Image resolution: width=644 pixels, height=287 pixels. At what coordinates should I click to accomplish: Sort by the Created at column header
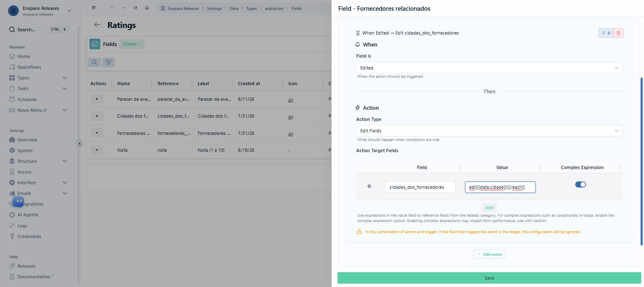[249, 83]
